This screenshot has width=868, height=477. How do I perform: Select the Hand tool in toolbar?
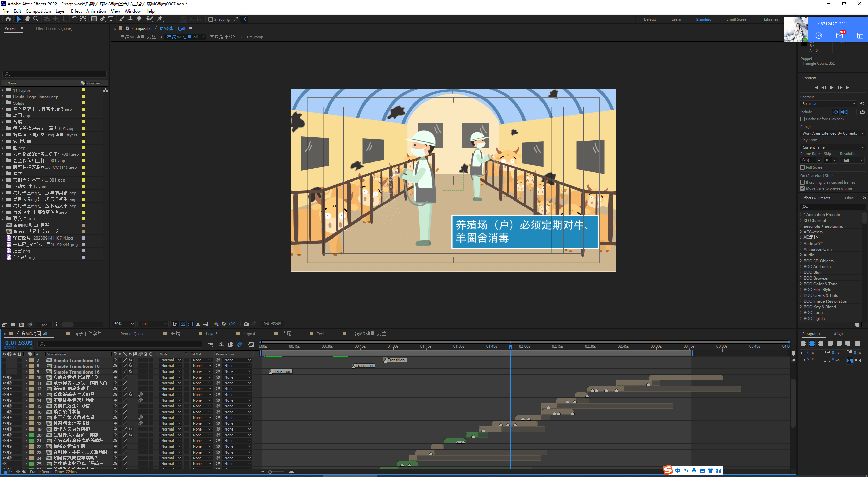click(27, 19)
